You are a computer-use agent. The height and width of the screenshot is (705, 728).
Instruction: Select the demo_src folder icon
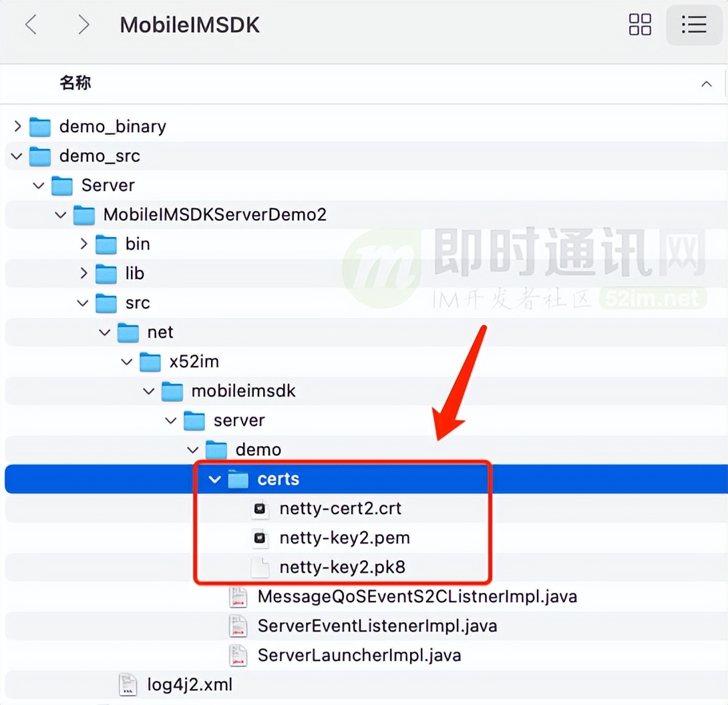40,156
